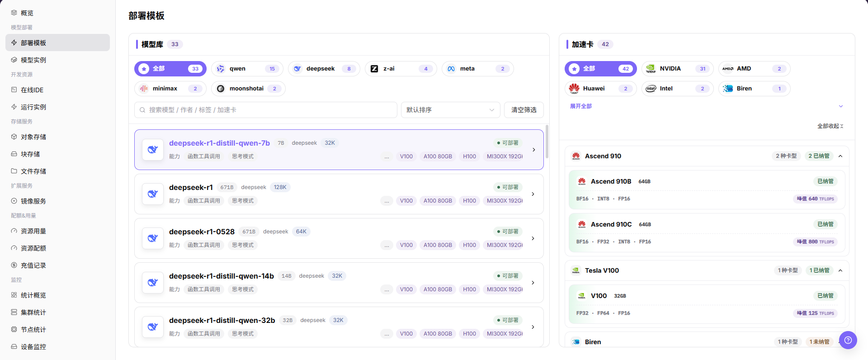Open deepseek-r1-distill-qwen-14b card chevron
The image size is (868, 360).
533,283
